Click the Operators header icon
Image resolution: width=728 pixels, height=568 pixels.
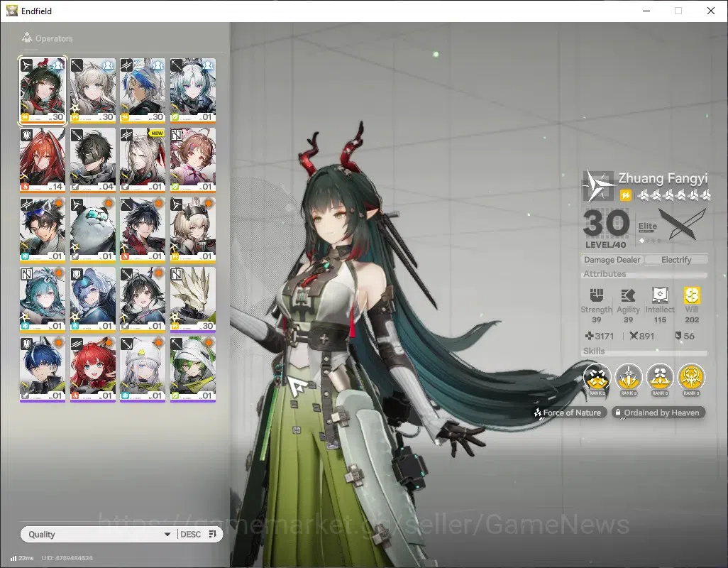click(27, 38)
